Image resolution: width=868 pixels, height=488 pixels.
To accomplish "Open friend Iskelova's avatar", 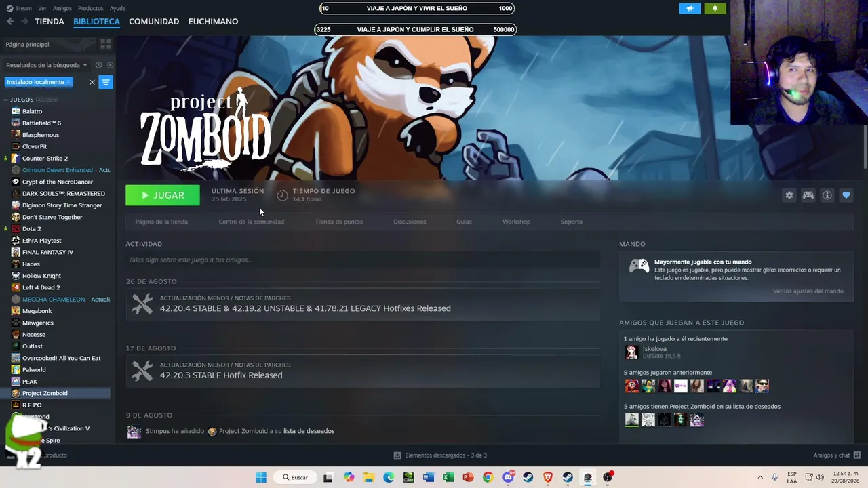I will click(x=631, y=352).
